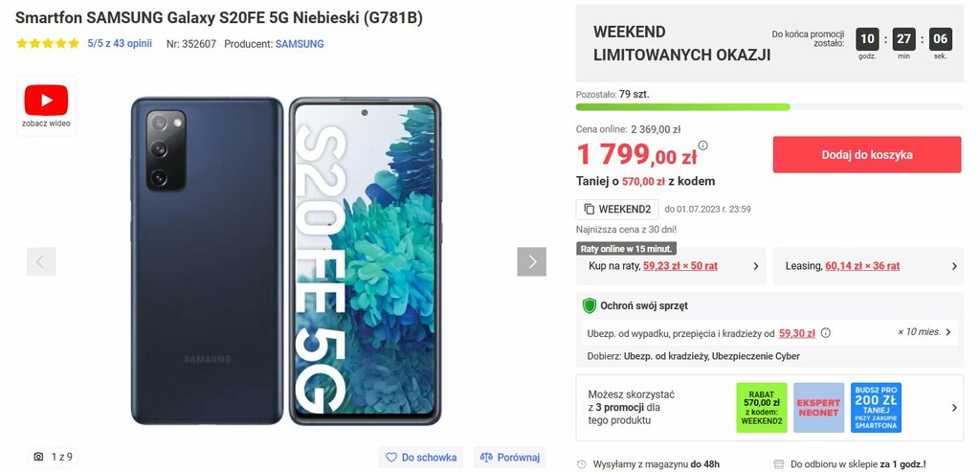
Task: Click the green shield protection icon
Action: 589,305
